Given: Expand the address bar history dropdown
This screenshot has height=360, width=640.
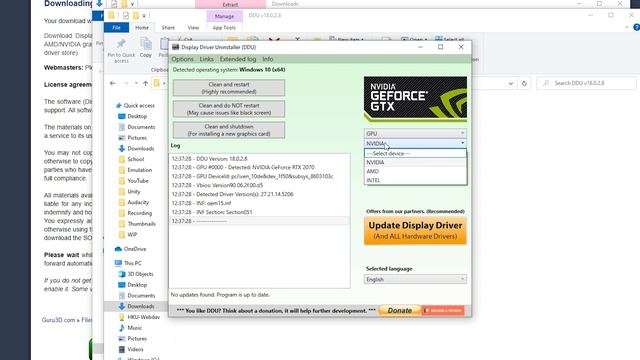Looking at the screenshot, I should 511,83.
